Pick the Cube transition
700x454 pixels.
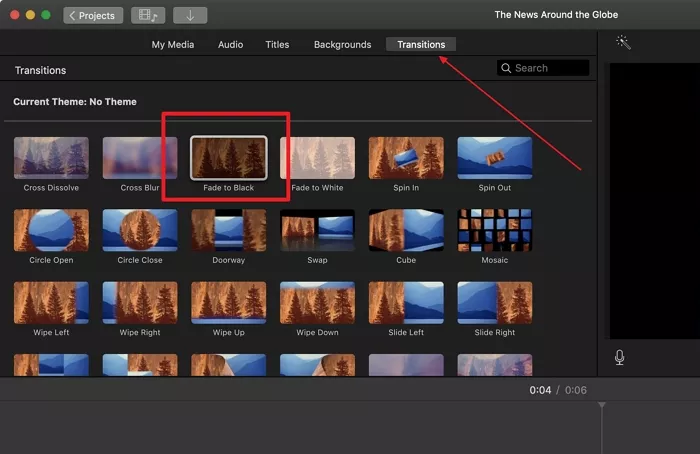[406, 230]
